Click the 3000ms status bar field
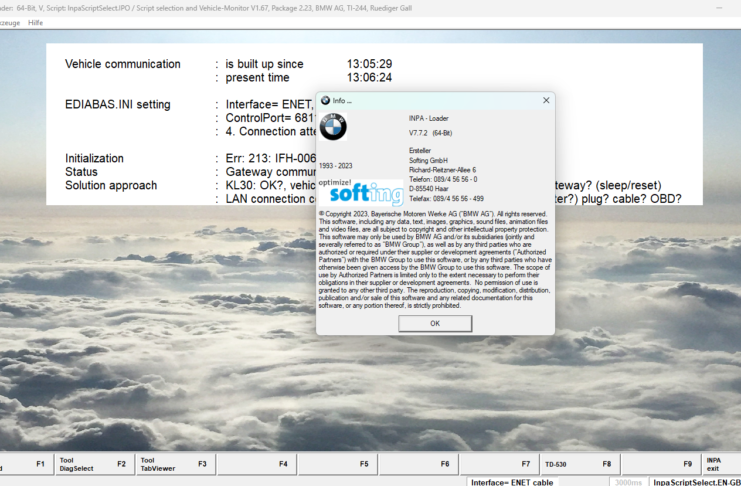 628,482
